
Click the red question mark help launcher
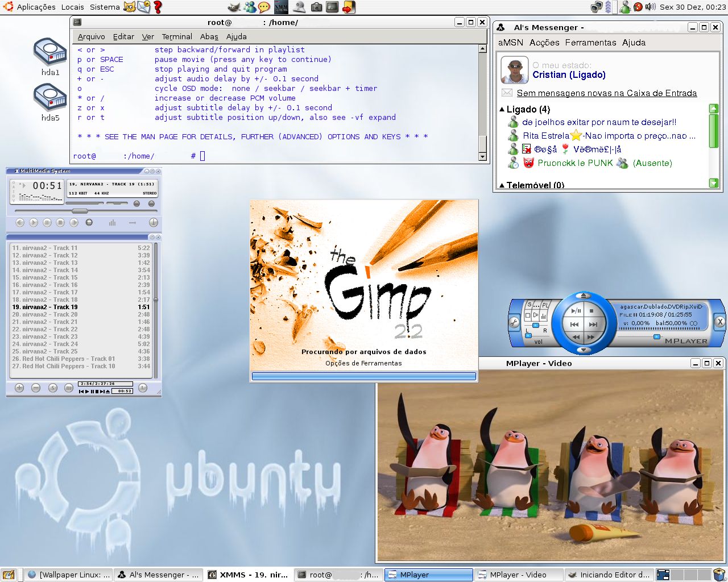tap(158, 7)
